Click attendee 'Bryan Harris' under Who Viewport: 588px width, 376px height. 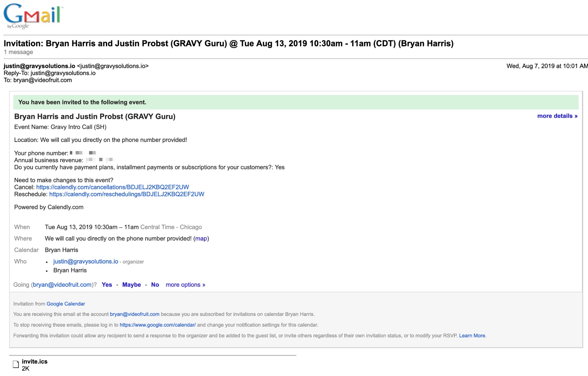coord(70,270)
